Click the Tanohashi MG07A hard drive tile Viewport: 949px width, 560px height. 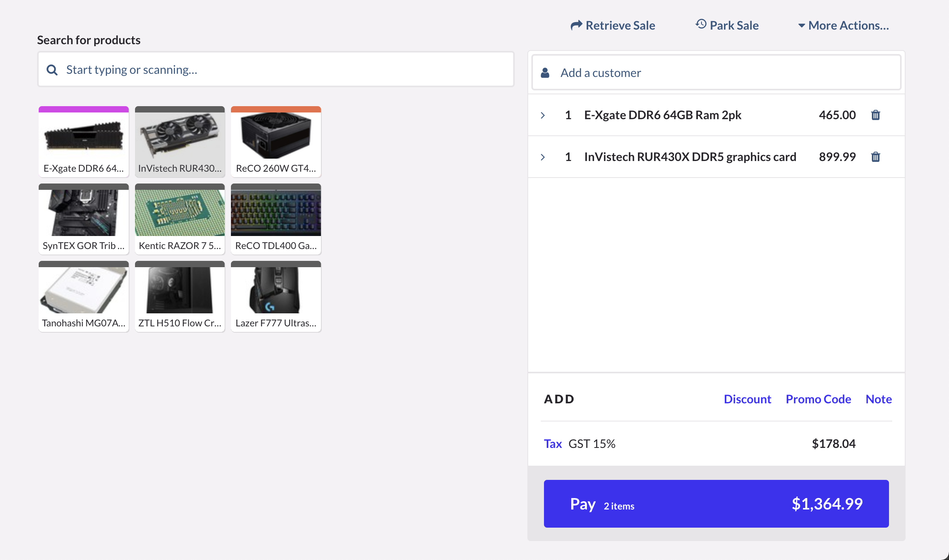click(x=83, y=296)
